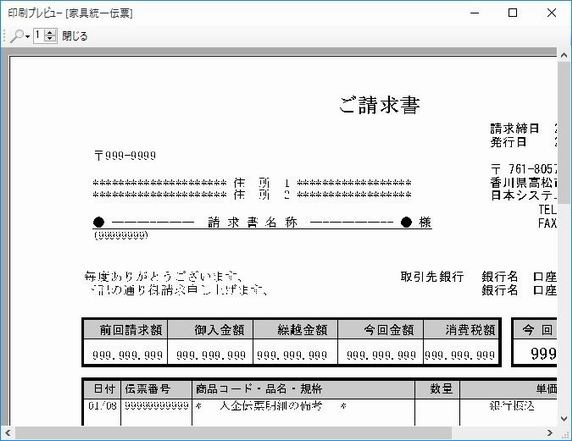The image size is (572, 441).
Task: Click the vertical scrollbar down arrow
Action: coord(564,419)
